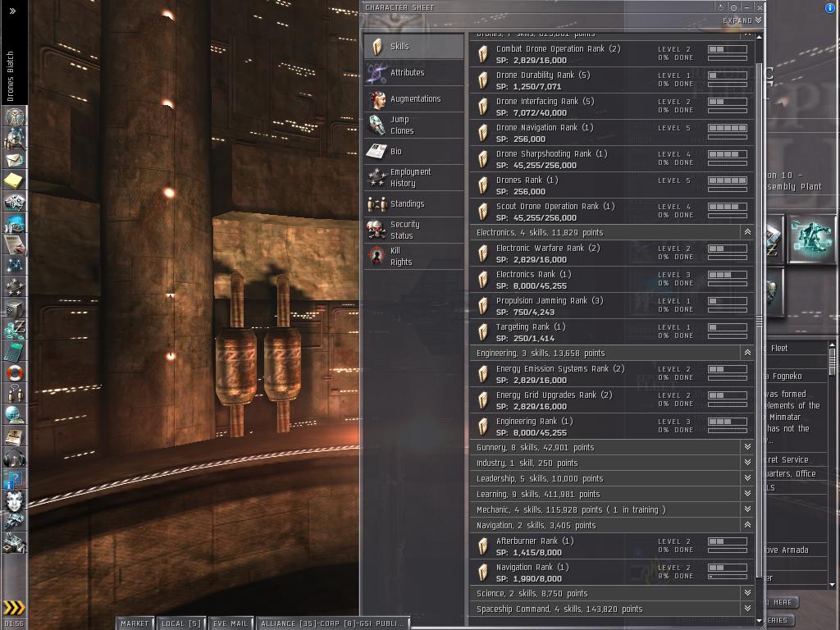840x630 pixels.
Task: Switch to the Skills tab
Action: point(413,46)
